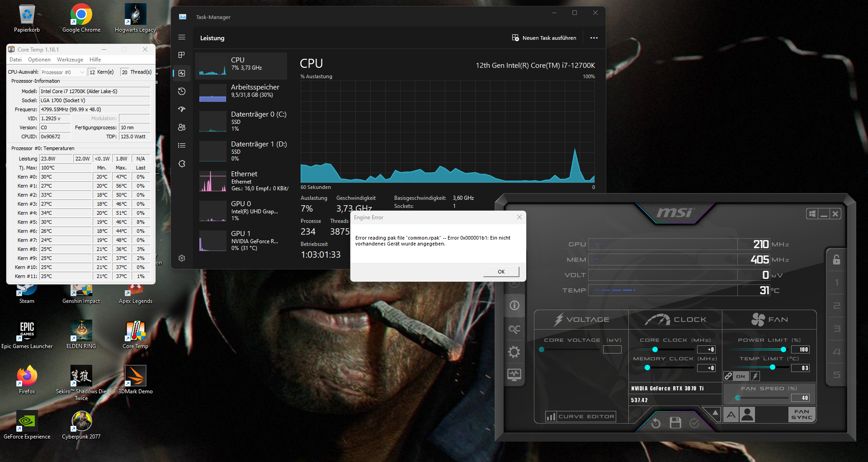Viewport: 868px width, 462px height.
Task: Expand the Task Manager navigation hamburger
Action: click(182, 37)
